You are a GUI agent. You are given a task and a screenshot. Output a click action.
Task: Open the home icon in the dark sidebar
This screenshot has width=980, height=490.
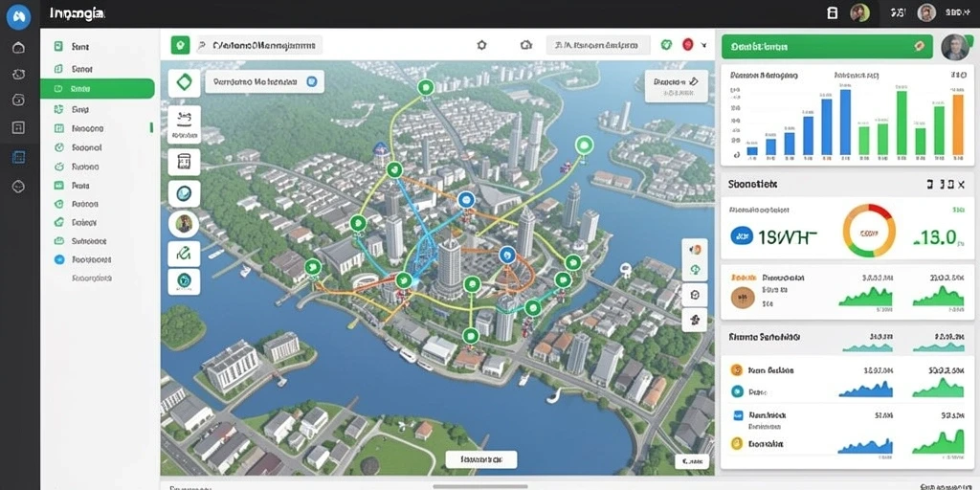point(19,48)
